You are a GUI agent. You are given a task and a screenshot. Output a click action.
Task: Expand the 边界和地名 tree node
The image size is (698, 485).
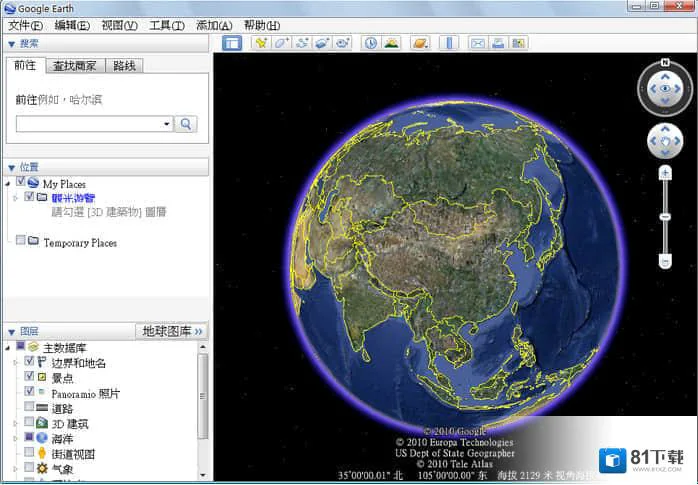tap(16, 363)
